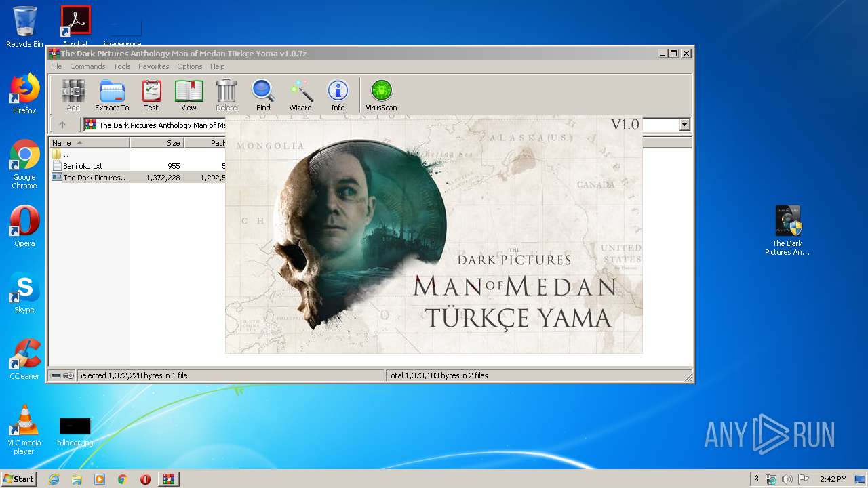
Task: Click the key icon in status bar
Action: [68, 375]
